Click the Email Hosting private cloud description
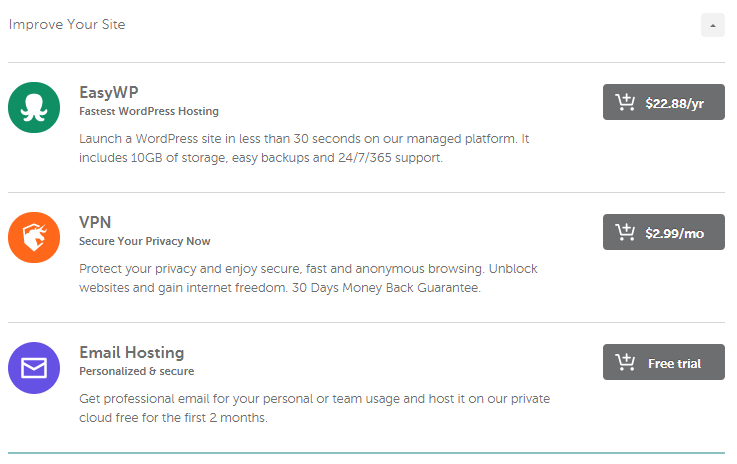The image size is (737, 464). pos(314,408)
